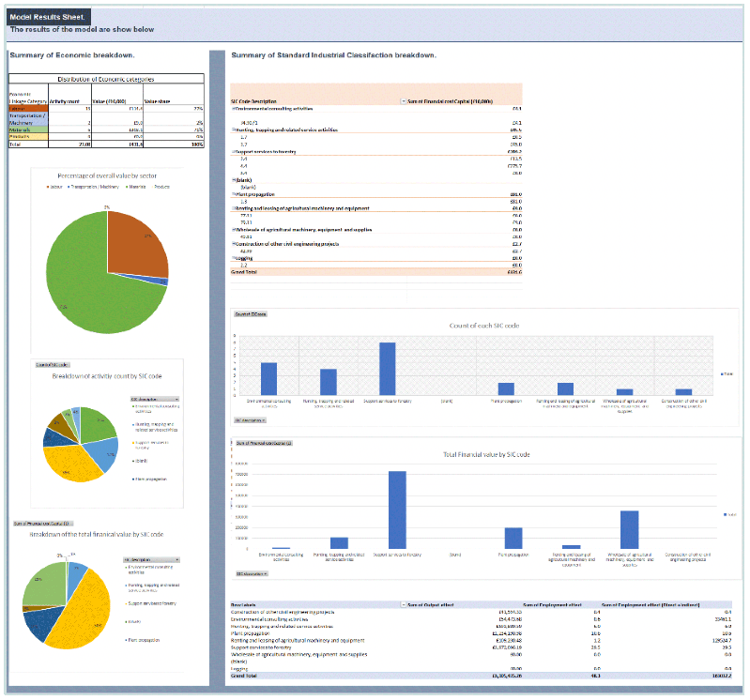Collapse the Plant propagation pivot row
The height and width of the screenshot is (700, 750).
234,194
